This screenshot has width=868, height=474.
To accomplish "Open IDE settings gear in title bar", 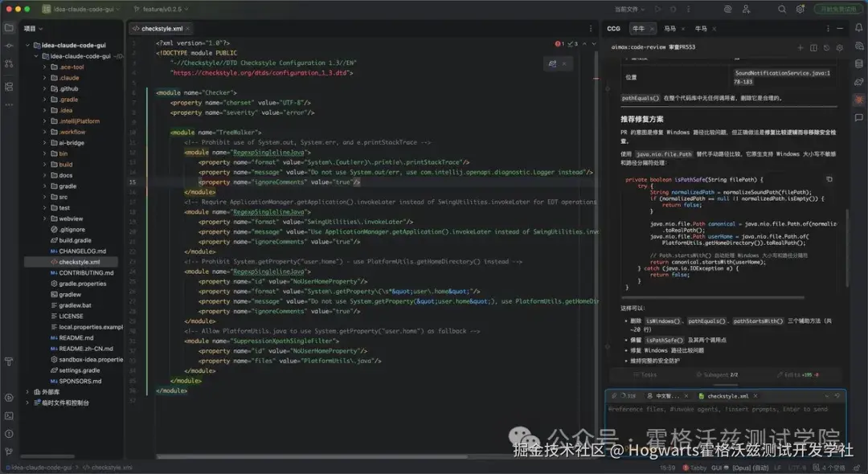I will click(800, 10).
